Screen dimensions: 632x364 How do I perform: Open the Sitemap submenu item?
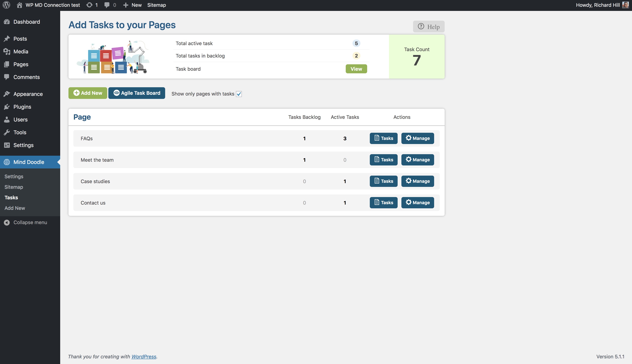point(14,187)
